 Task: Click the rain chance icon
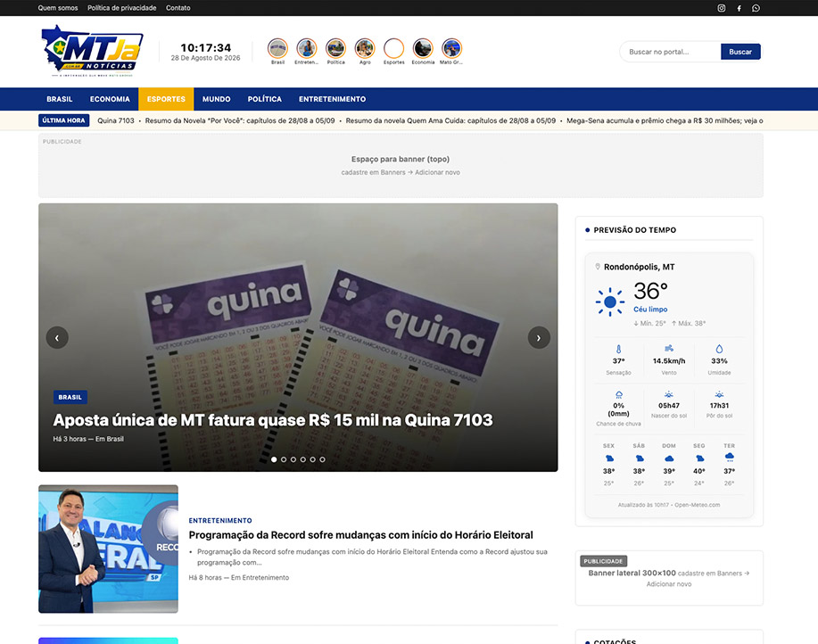[x=619, y=395]
